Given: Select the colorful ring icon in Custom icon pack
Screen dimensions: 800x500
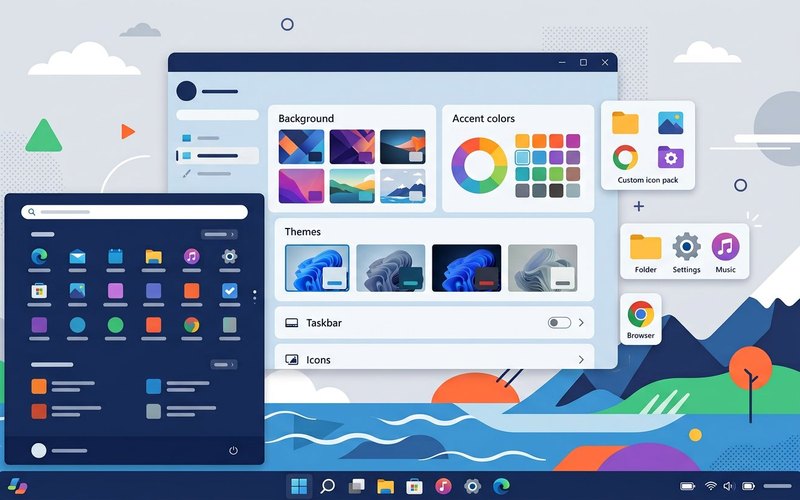Looking at the screenshot, I should tap(625, 157).
